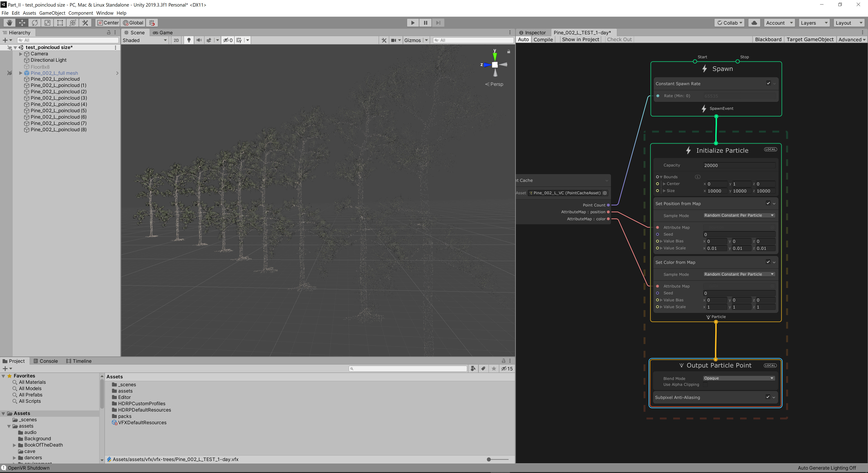Uncheck Set Color from Map in Initialize Particle
The height and width of the screenshot is (473, 868).
pos(768,262)
